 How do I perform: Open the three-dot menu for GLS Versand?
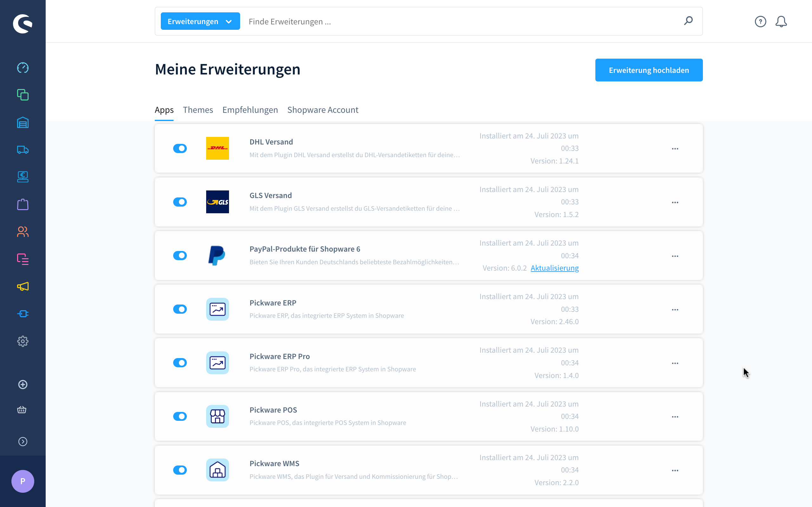click(x=675, y=202)
